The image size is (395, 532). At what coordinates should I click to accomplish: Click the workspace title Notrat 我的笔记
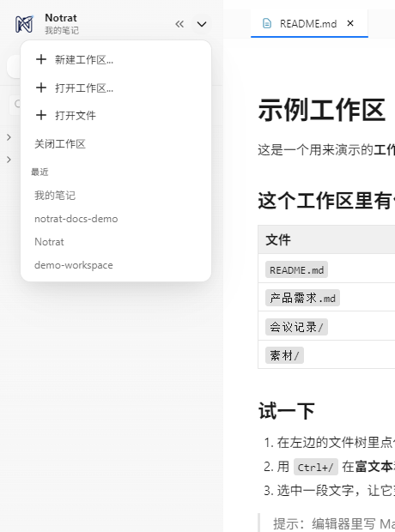point(62,24)
